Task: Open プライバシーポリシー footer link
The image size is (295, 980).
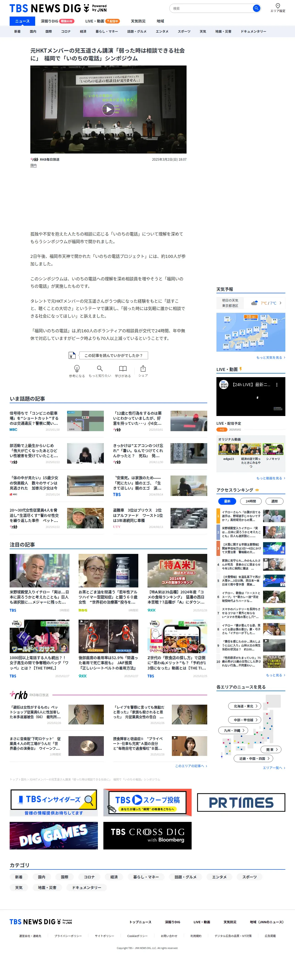Action: pos(68,936)
